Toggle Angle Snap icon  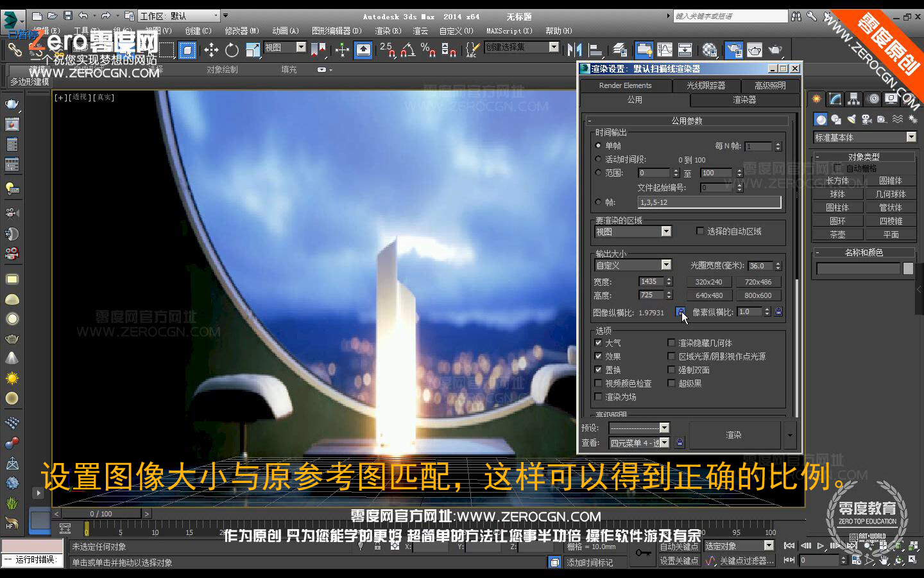(408, 49)
